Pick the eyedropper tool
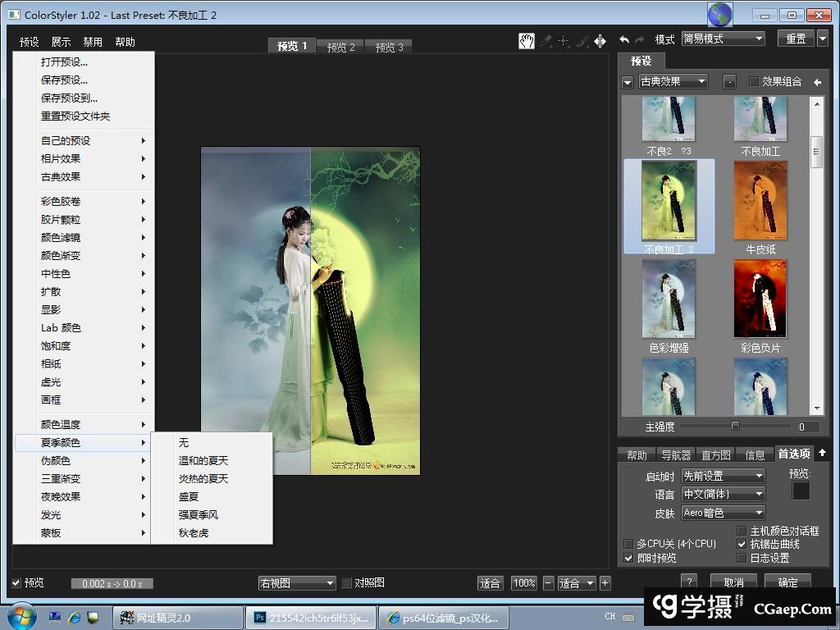 [x=546, y=41]
